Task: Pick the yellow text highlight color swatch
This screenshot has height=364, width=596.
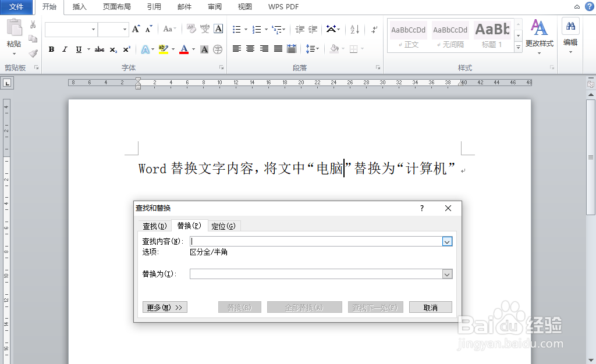Action: click(x=163, y=52)
